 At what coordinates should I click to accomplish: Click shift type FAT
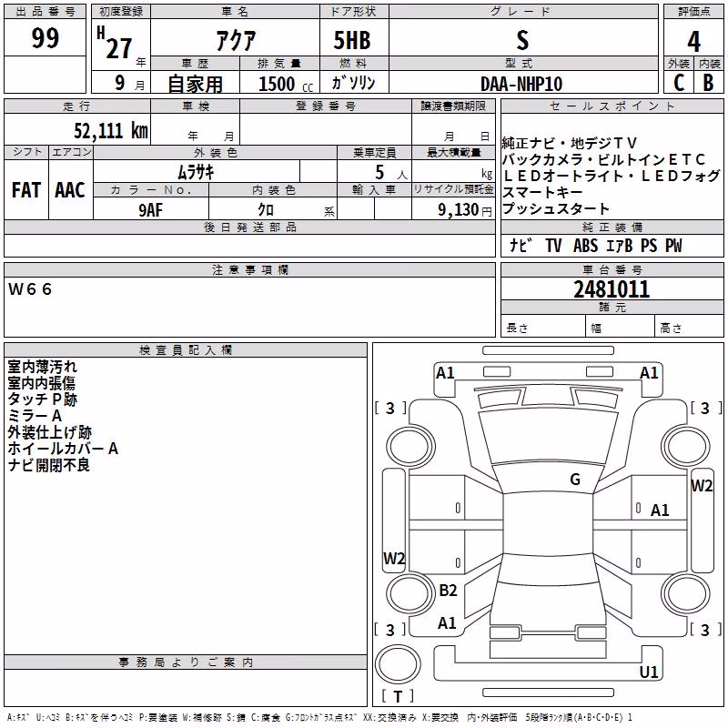pyautogui.click(x=26, y=190)
